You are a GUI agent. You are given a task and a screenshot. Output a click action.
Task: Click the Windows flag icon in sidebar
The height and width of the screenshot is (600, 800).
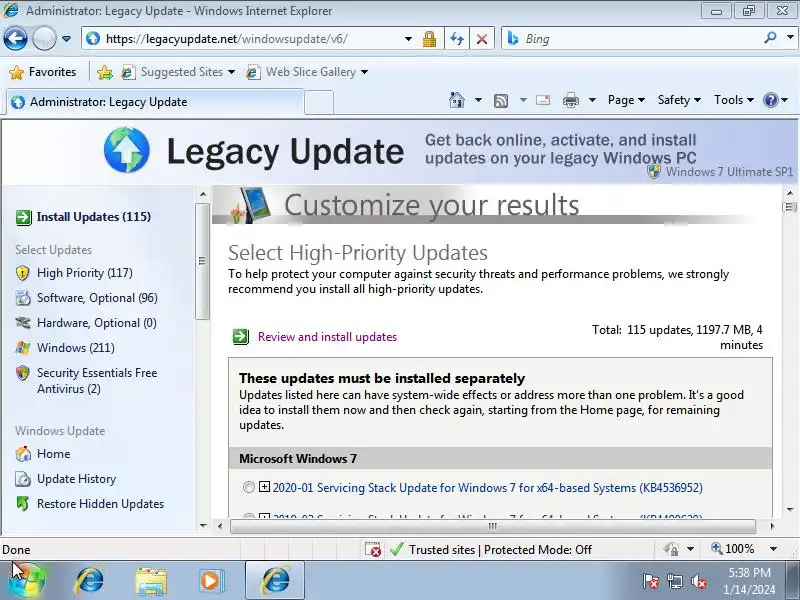(22, 348)
